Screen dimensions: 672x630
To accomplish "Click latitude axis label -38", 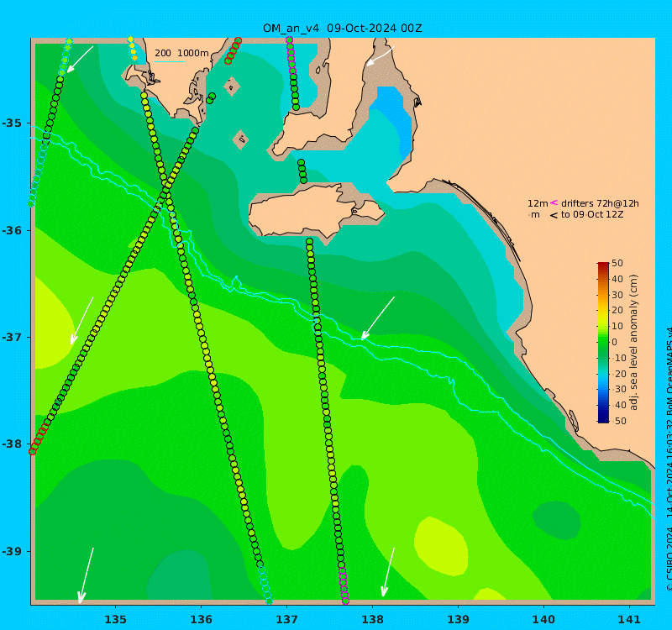I will pyautogui.click(x=12, y=444).
